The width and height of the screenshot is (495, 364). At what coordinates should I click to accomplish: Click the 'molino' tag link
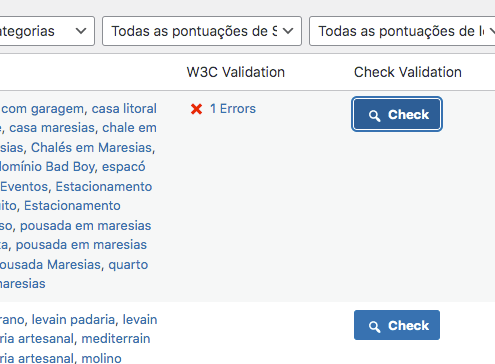(x=101, y=358)
